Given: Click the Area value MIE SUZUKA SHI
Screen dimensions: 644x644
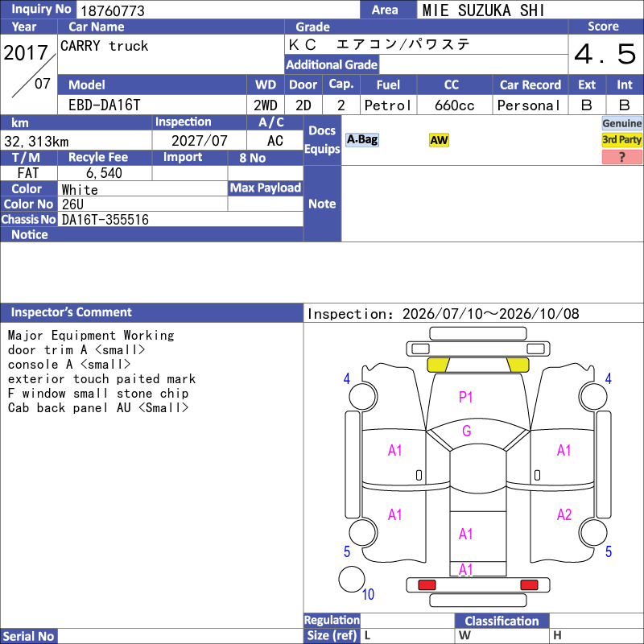Looking at the screenshot, I should point(483,10).
